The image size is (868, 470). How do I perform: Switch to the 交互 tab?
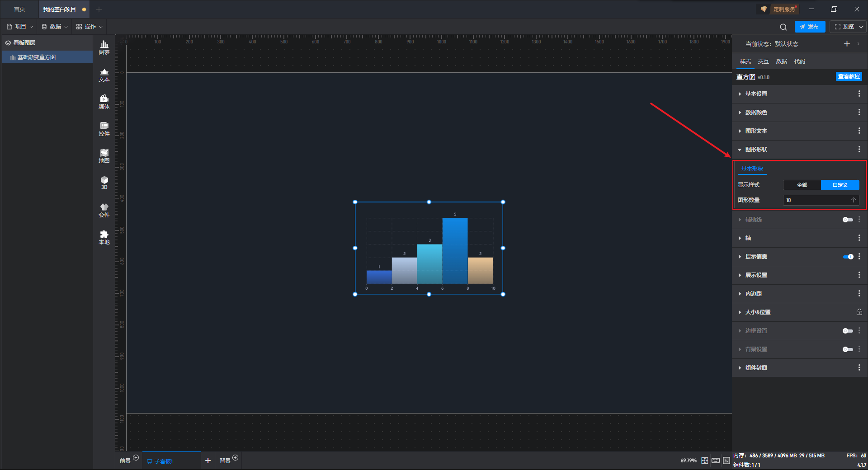pos(763,61)
